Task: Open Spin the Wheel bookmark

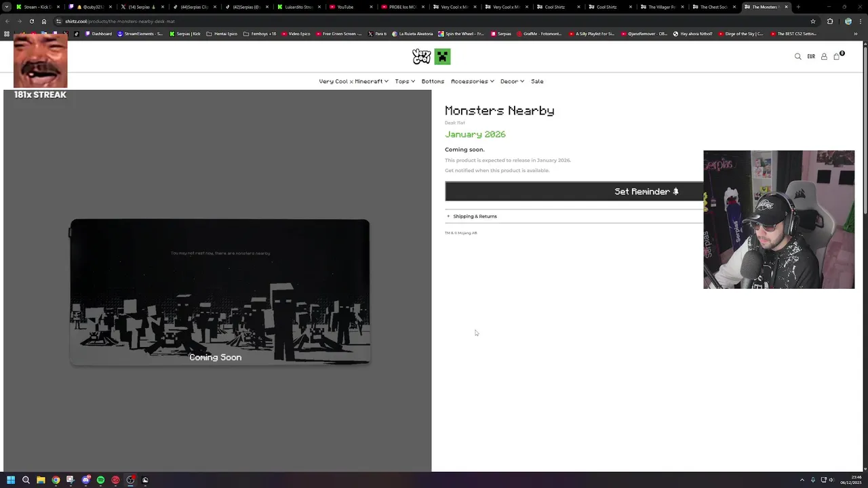Action: tap(461, 34)
